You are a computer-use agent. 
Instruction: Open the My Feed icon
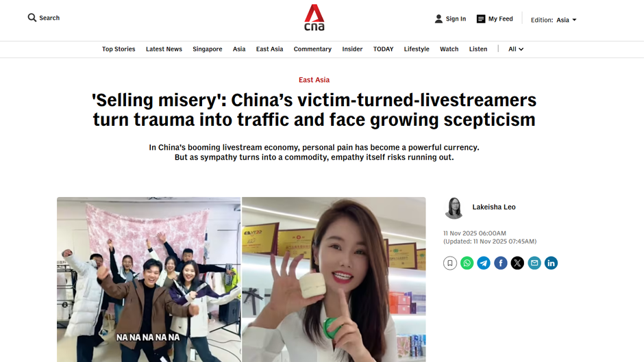[480, 19]
